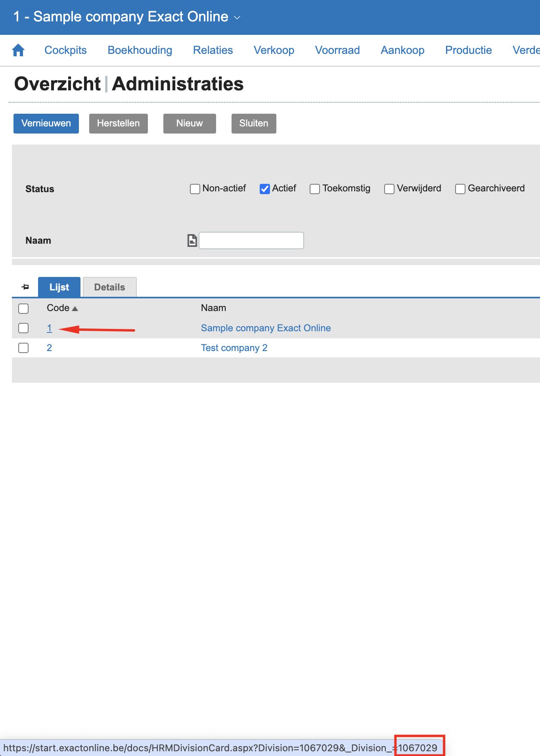Click the document icon beside Naam field
Screen dimensions: 540x756
tap(192, 241)
